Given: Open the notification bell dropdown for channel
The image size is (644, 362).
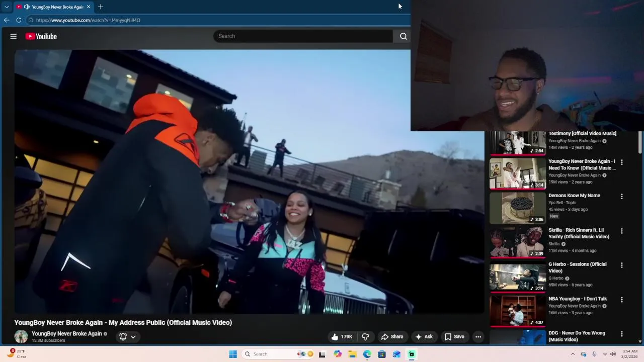Looking at the screenshot, I should coord(127,337).
